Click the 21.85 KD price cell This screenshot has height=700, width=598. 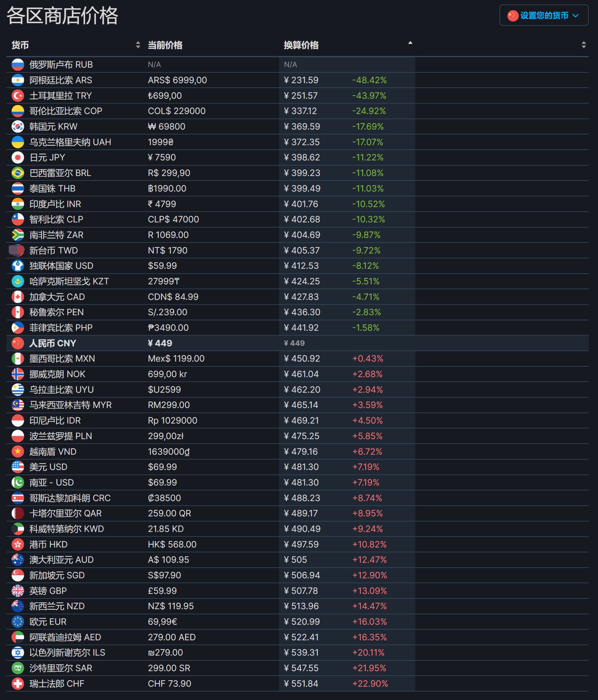[x=166, y=529]
